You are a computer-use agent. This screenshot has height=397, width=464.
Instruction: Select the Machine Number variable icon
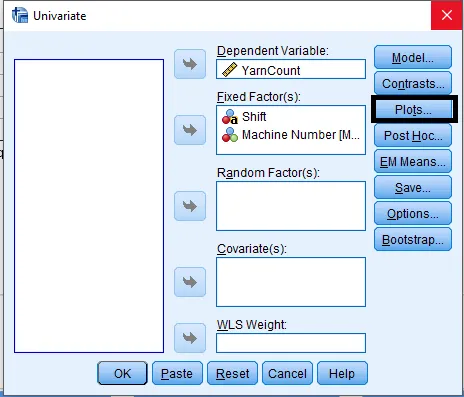tap(230, 135)
